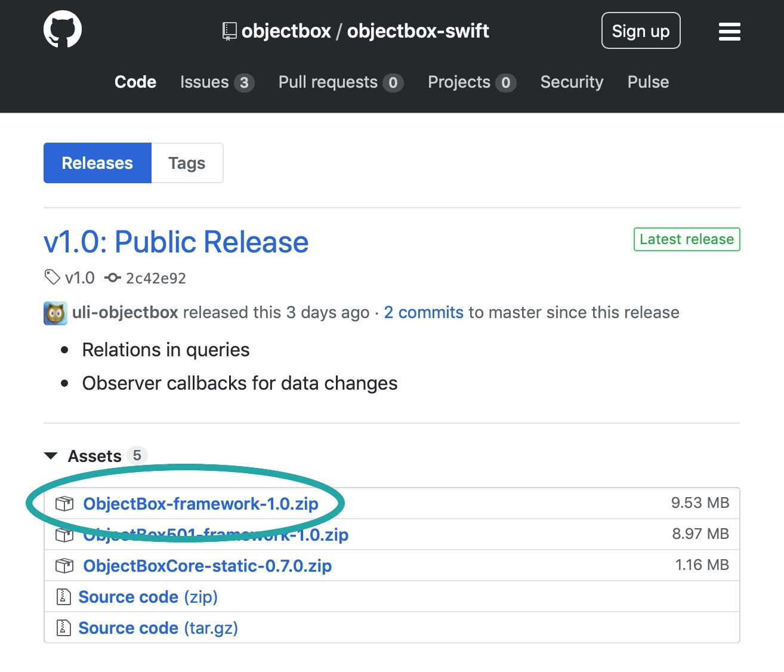Open the objectbox-swift repository link
784x672 pixels.
click(418, 31)
